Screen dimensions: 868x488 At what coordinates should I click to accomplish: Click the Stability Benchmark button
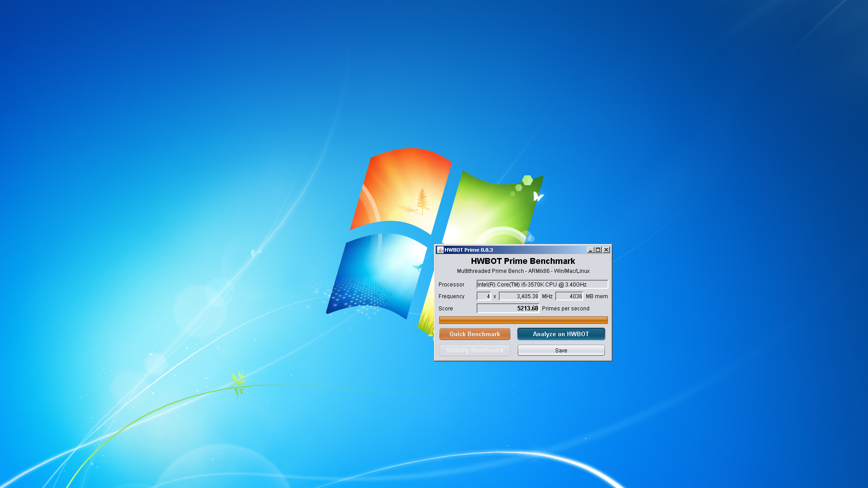pyautogui.click(x=475, y=350)
